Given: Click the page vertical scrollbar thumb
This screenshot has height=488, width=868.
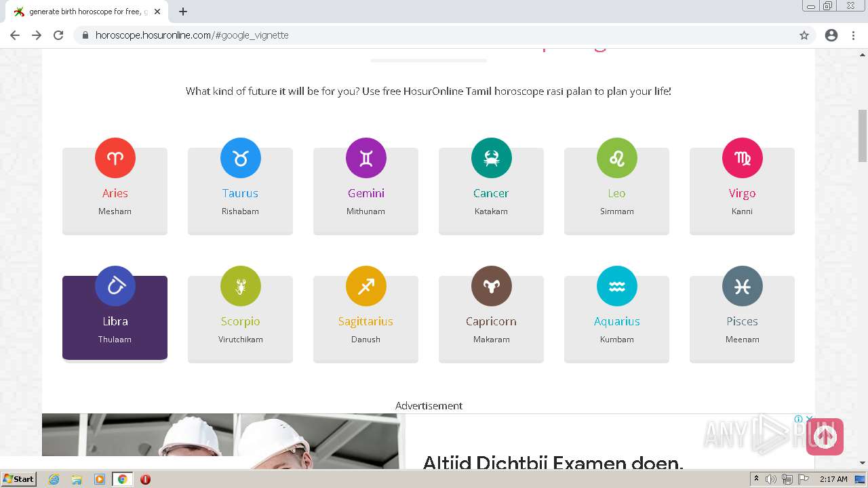Looking at the screenshot, I should tap(863, 136).
